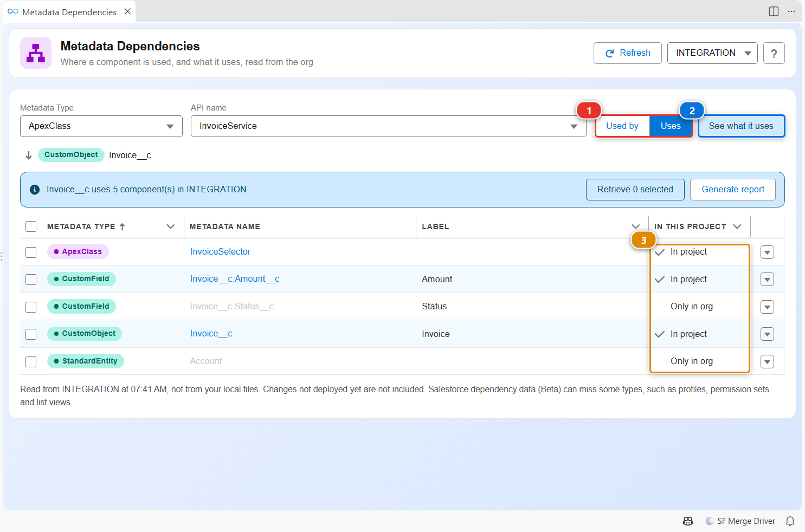The image size is (805, 532).
Task: Open notifications bell in status bar
Action: click(x=790, y=521)
